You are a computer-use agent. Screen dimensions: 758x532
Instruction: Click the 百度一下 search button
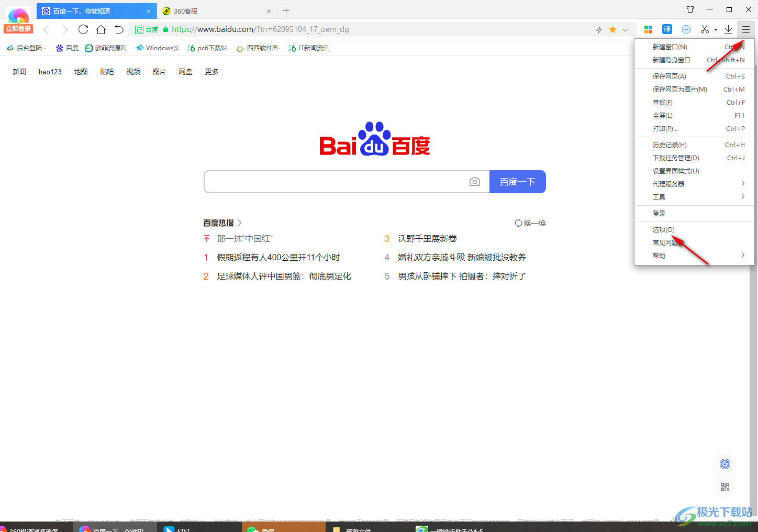point(518,182)
